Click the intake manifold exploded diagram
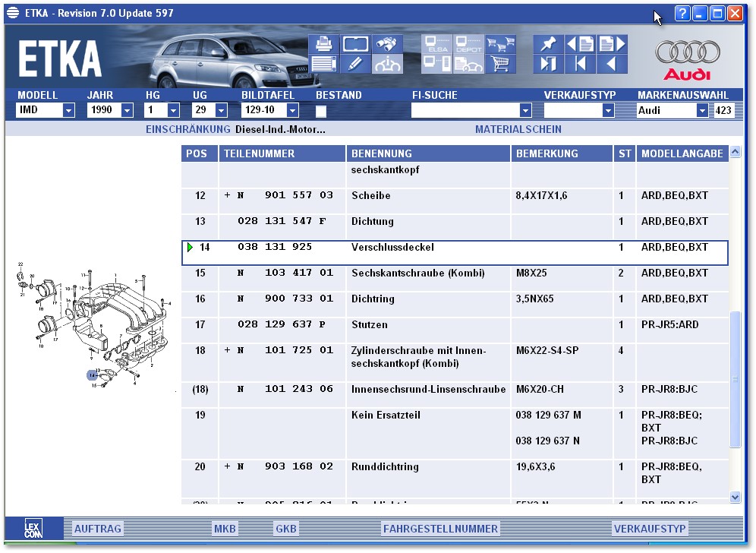Viewport: 756px width, 553px height. (x=93, y=325)
